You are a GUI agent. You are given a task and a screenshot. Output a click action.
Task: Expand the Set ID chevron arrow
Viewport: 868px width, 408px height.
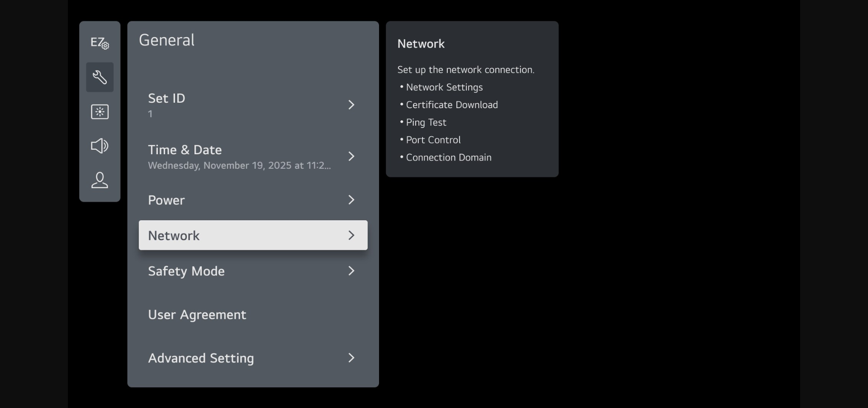[x=351, y=105]
